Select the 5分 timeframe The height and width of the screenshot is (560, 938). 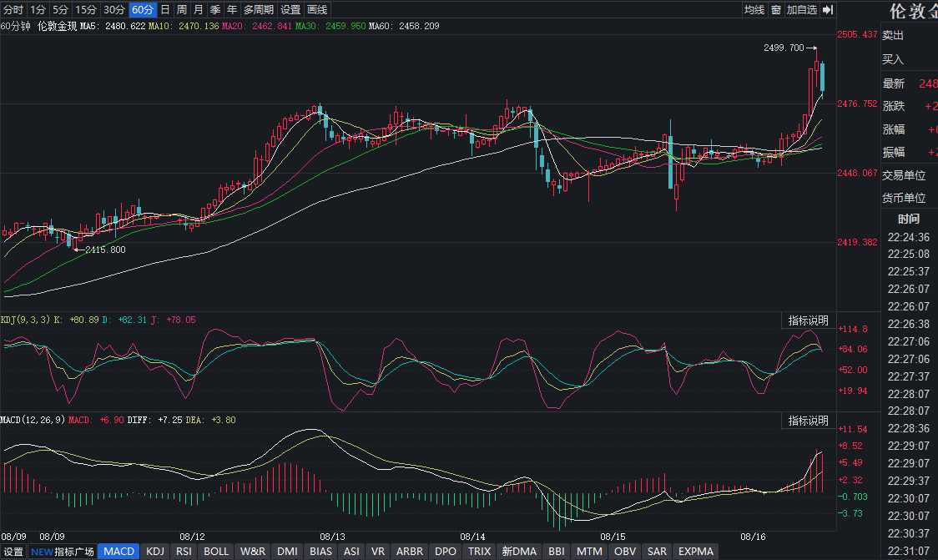point(60,9)
